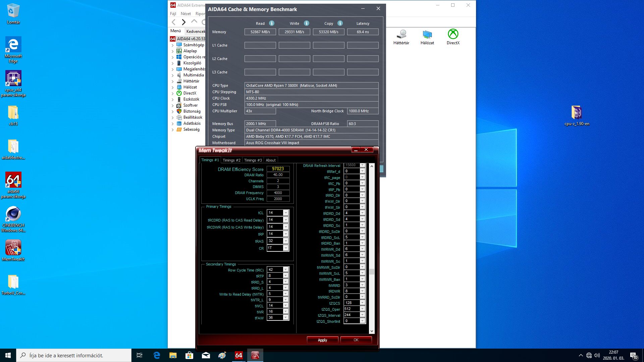644x362 pixels.
Task: Select TurboV_Core folder on desktop
Action: 13,285
